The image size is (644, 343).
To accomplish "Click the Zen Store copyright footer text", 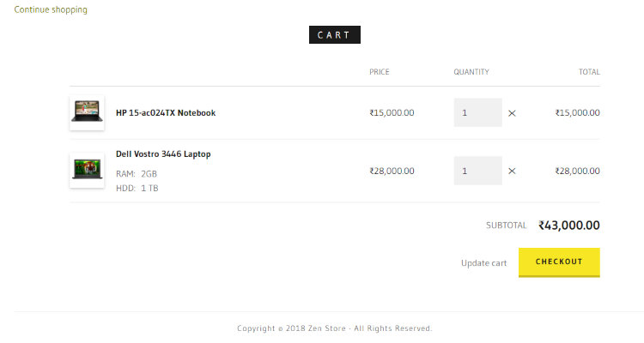I will click(334, 328).
